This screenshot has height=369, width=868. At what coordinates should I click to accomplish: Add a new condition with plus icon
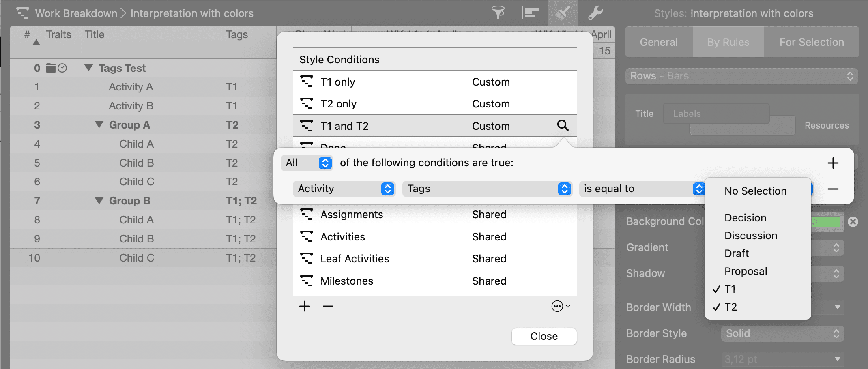click(833, 163)
